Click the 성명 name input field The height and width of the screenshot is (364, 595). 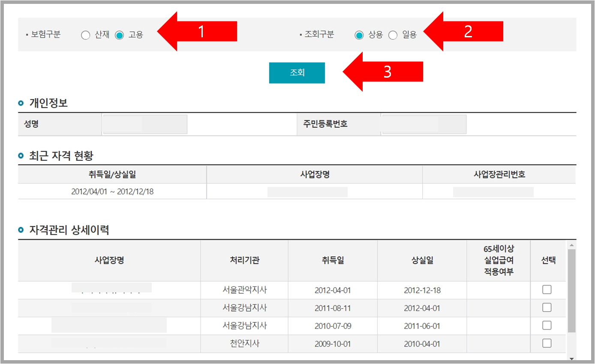144,124
